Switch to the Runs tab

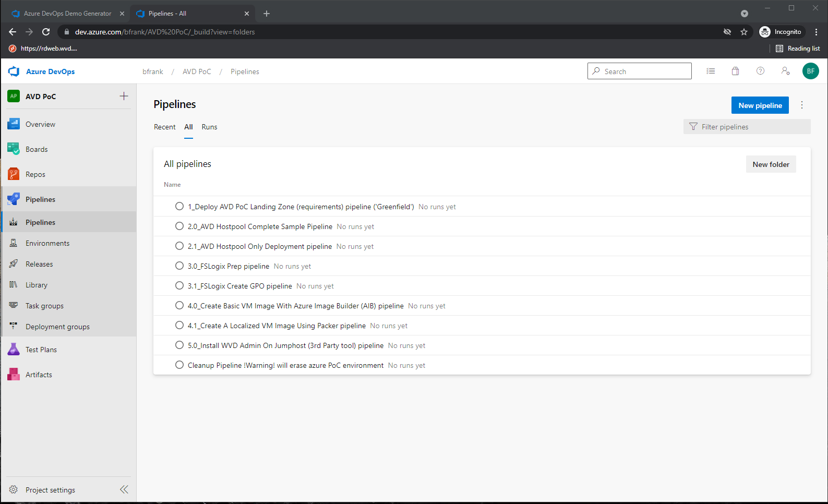click(209, 127)
